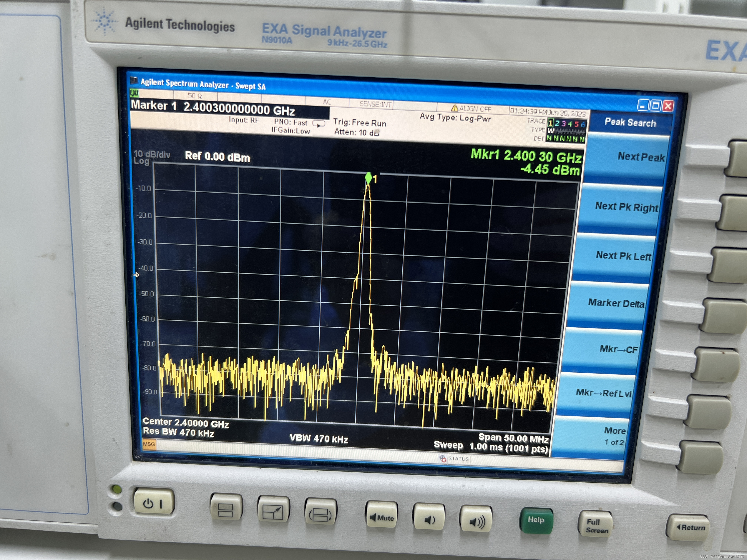The image size is (747, 560).
Task: Click the STATUS icon in status bar
Action: click(443, 458)
